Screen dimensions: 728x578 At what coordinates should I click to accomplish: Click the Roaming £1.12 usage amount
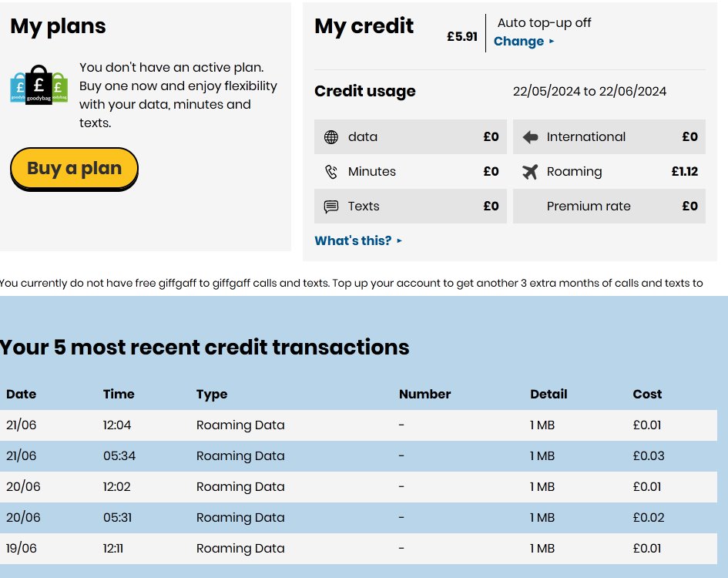(x=684, y=172)
